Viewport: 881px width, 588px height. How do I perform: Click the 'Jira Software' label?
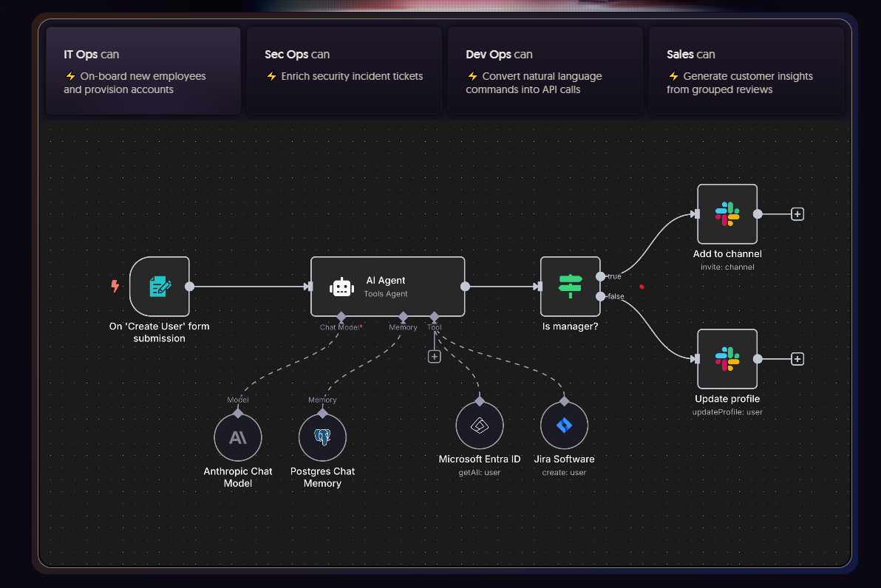(564, 459)
